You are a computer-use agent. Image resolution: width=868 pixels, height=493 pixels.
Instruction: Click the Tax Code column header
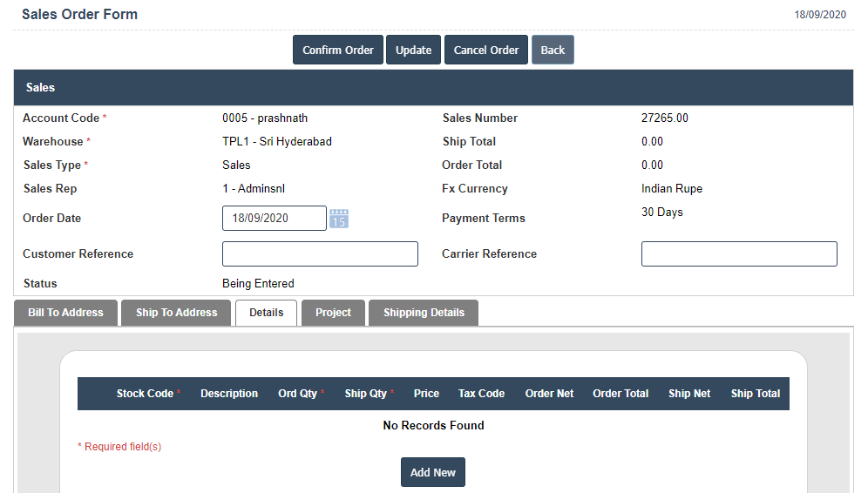pos(481,394)
